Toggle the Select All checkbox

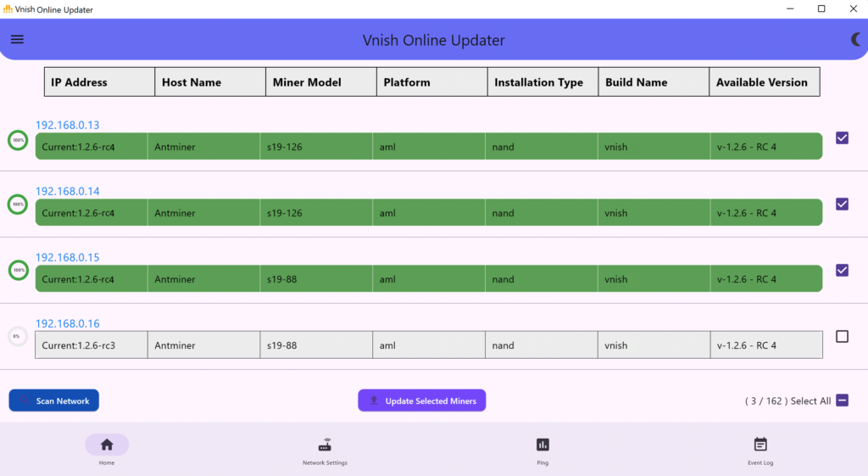pos(842,400)
